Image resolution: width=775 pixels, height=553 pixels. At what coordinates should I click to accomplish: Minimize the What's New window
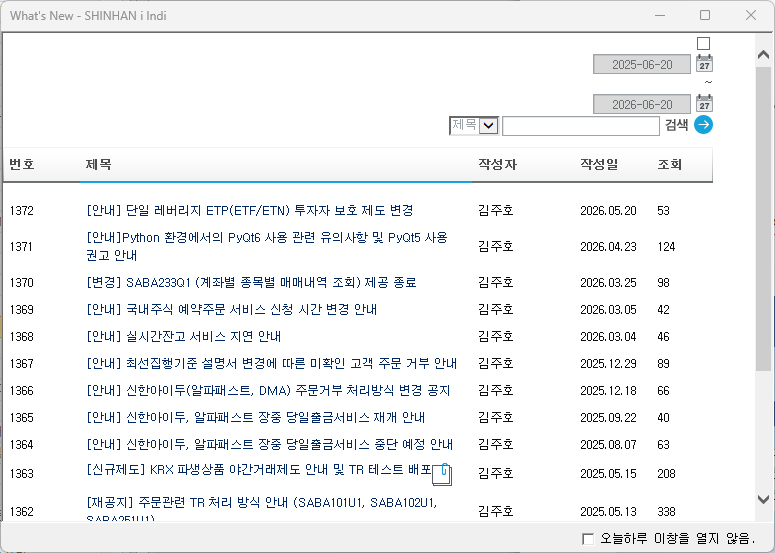[660, 15]
